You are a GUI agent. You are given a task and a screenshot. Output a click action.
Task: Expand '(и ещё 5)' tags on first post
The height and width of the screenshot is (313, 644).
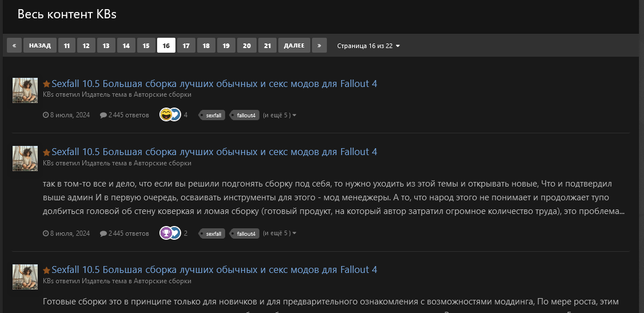point(279,115)
